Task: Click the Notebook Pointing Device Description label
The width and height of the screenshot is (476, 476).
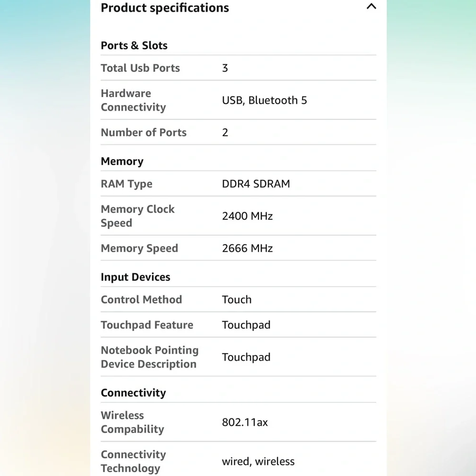Action: pos(149,357)
